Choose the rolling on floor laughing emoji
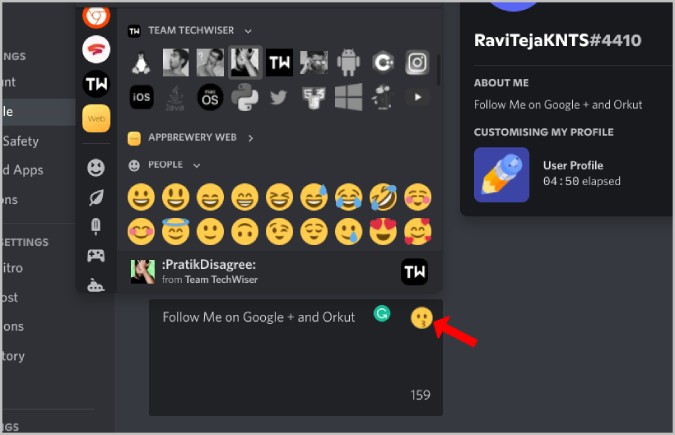675x435 pixels. click(383, 197)
